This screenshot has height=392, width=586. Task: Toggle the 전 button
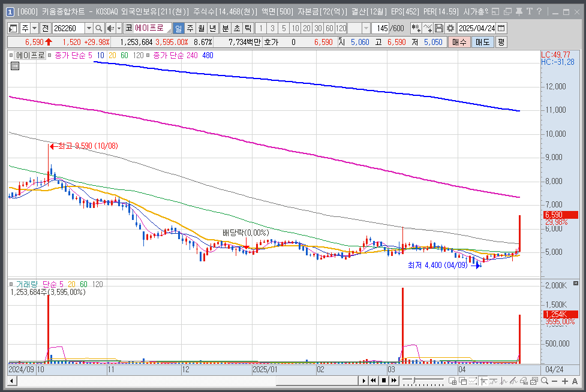[x=45, y=28]
